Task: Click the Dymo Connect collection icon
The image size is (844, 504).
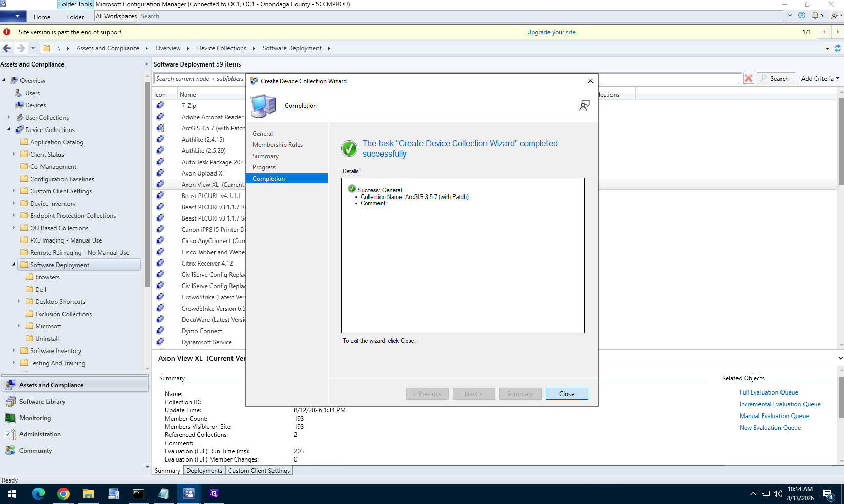Action: pos(160,331)
